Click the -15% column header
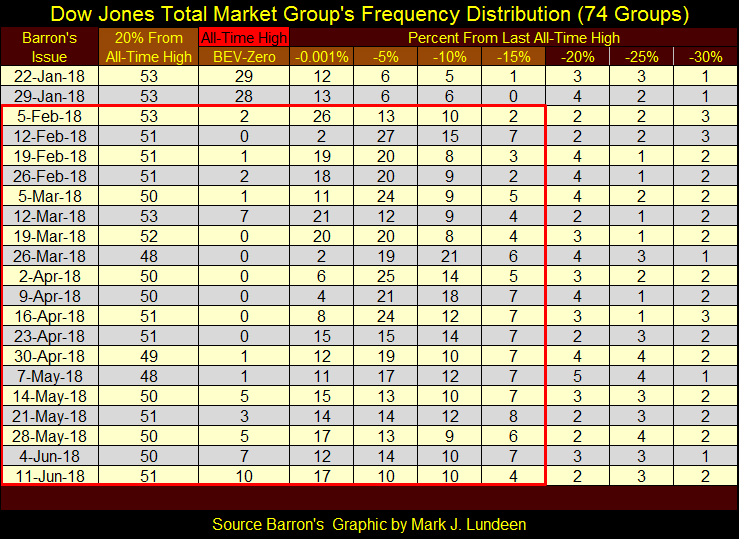 point(512,57)
